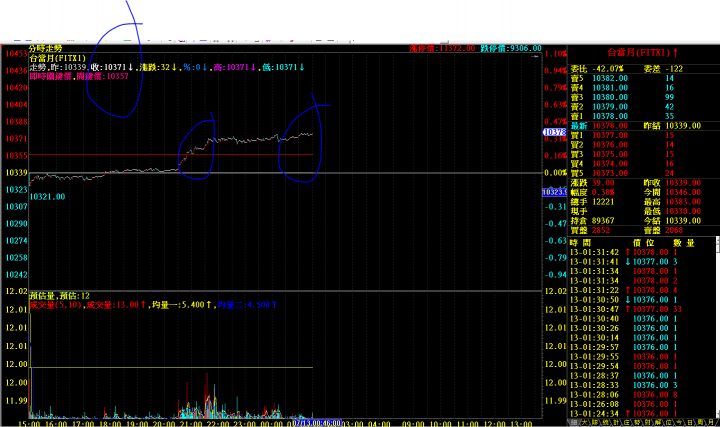Image resolution: width=720 pixels, height=427 pixels.
Task: Click the 價位 column header in tick list
Action: [644, 243]
